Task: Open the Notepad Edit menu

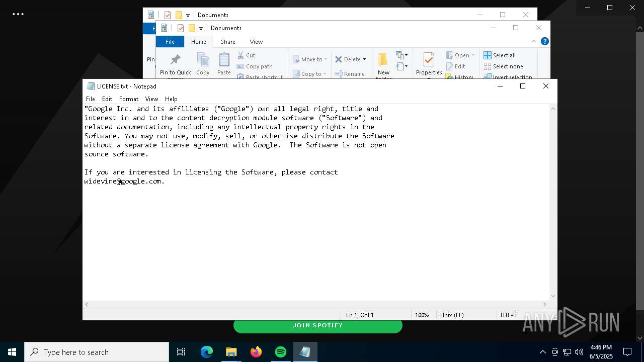Action: tap(107, 99)
